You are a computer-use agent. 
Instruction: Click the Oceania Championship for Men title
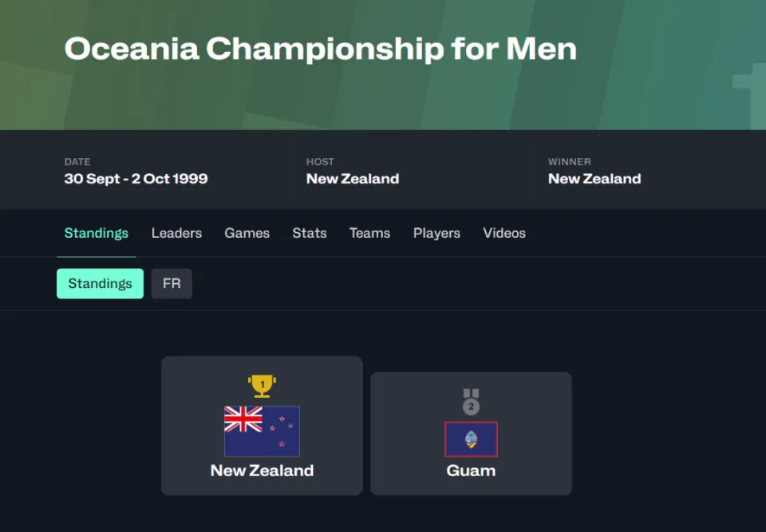click(x=321, y=49)
